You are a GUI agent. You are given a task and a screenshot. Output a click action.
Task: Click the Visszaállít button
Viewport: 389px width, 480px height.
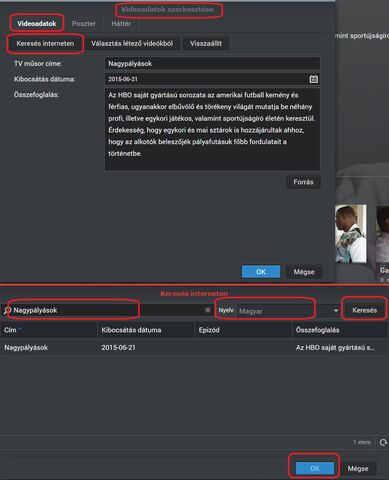206,43
